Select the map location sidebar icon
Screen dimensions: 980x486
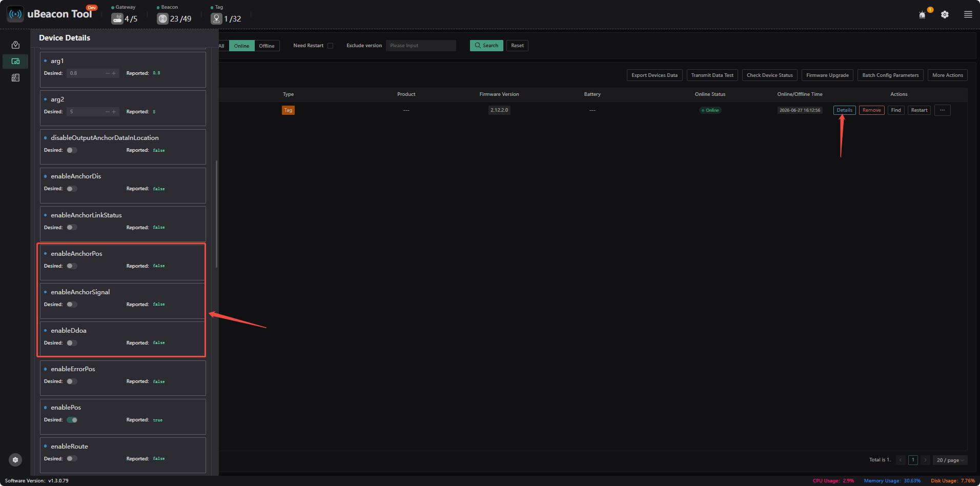15,45
